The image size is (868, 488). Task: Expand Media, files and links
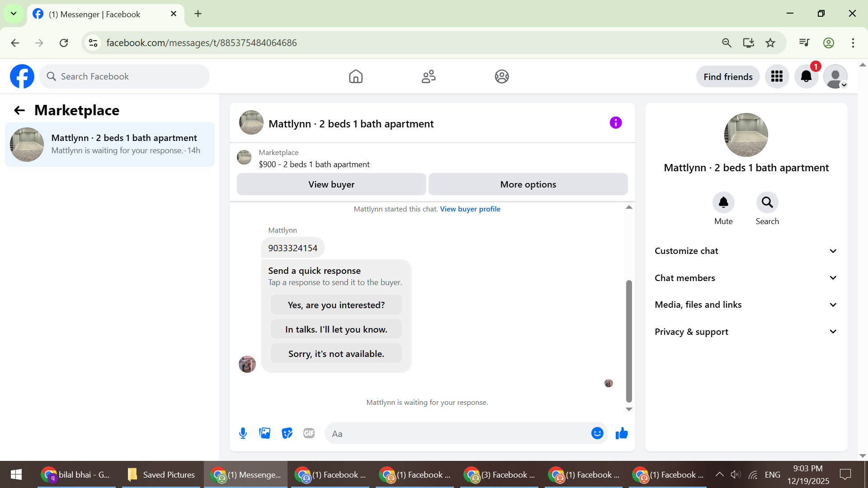pos(746,305)
